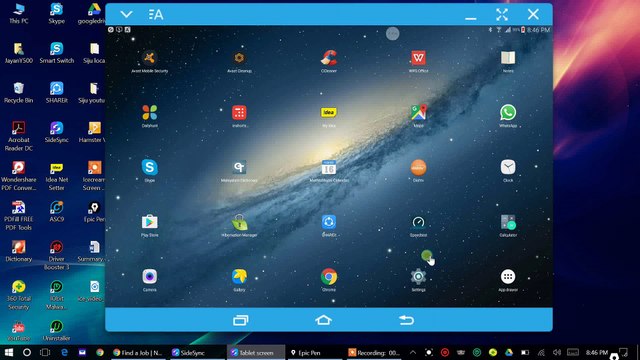Open YouTube desktop shortcut
The height and width of the screenshot is (360, 640).
pyautogui.click(x=18, y=331)
